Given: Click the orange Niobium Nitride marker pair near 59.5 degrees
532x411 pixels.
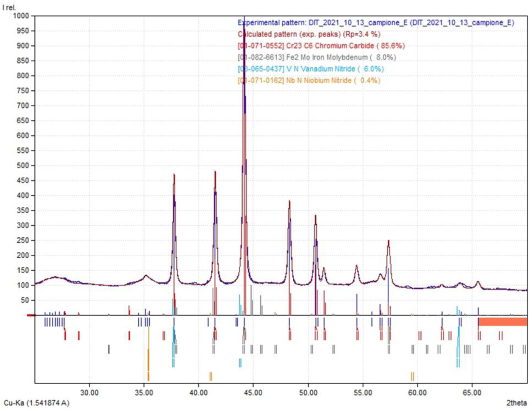Looking at the screenshot, I should coord(412,376).
